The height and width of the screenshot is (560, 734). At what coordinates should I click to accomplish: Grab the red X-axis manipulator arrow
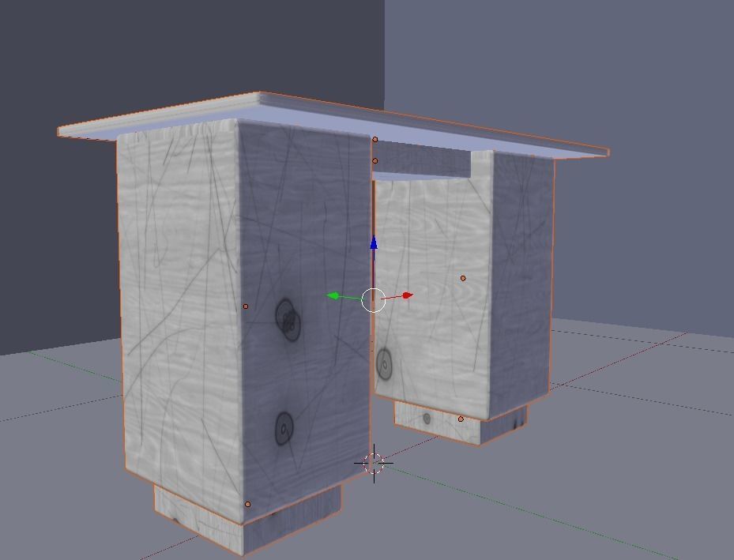pyautogui.click(x=408, y=295)
